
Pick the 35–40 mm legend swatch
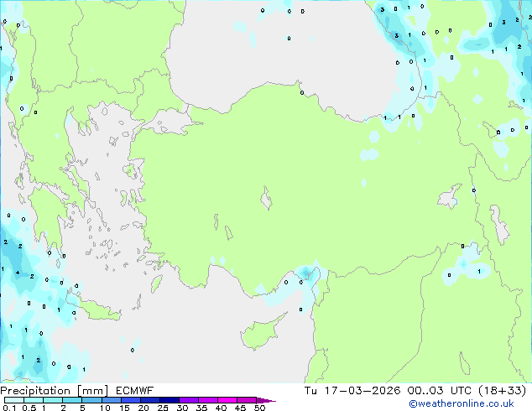207,400
